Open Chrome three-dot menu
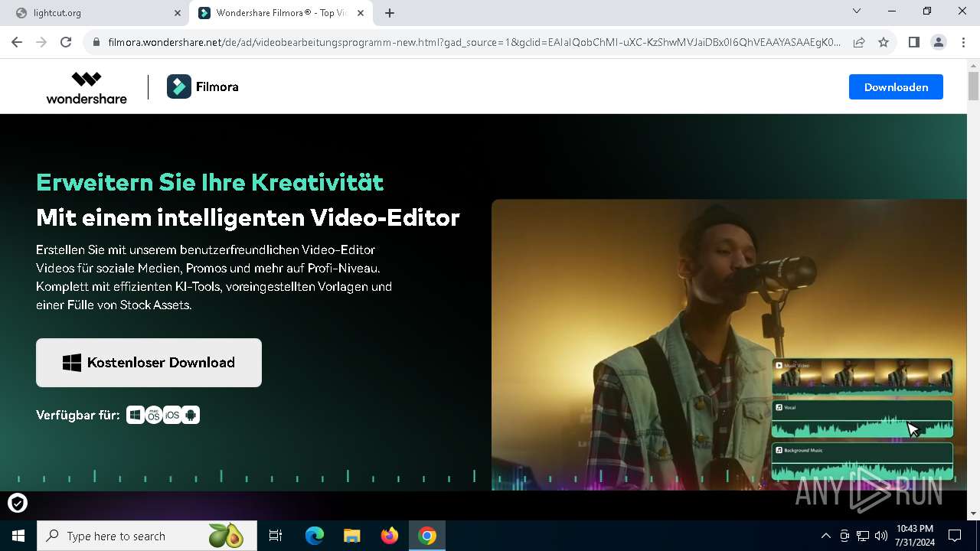Screen dimensions: 980x551 [963, 43]
